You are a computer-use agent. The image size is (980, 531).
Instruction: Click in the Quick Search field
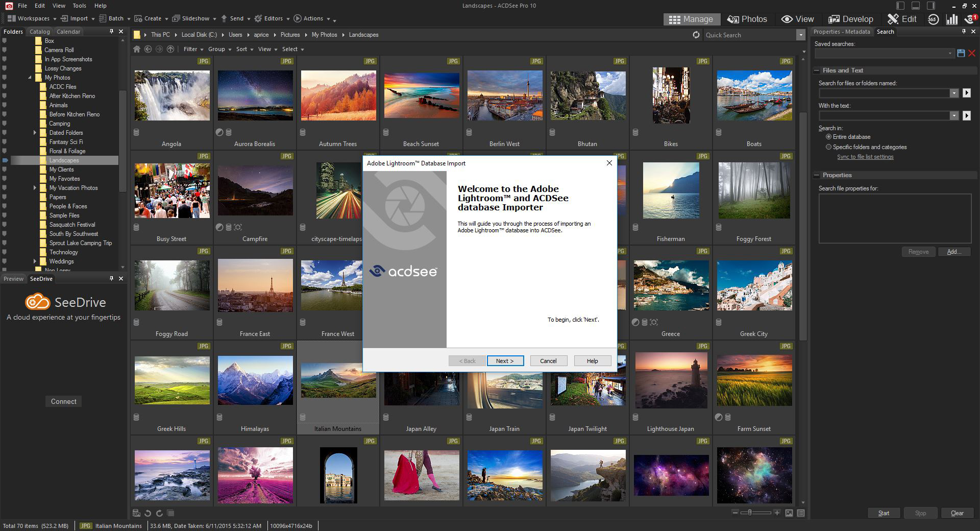coord(749,35)
